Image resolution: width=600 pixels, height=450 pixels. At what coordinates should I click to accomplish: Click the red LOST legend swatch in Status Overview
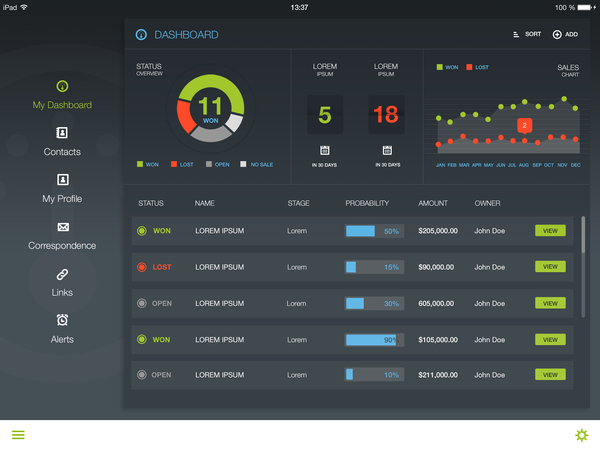click(174, 164)
